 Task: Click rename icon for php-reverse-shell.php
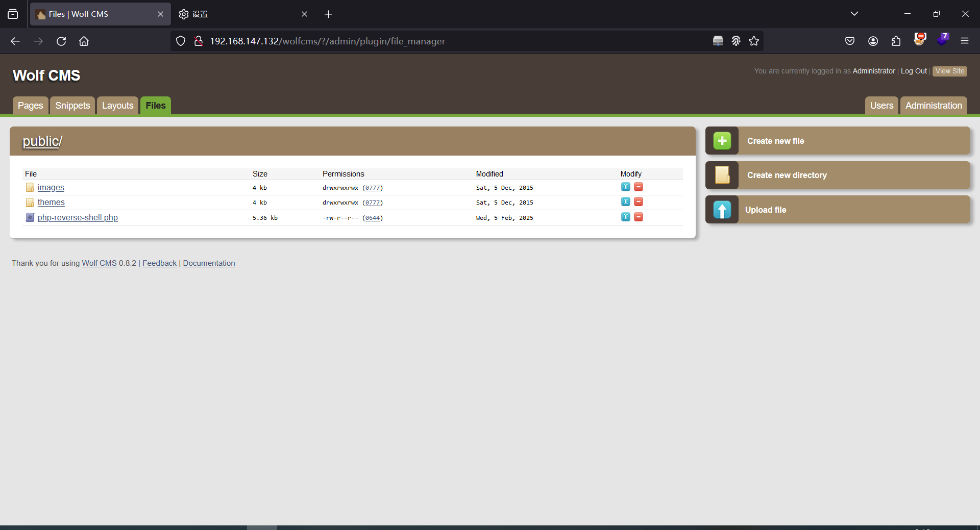click(625, 217)
